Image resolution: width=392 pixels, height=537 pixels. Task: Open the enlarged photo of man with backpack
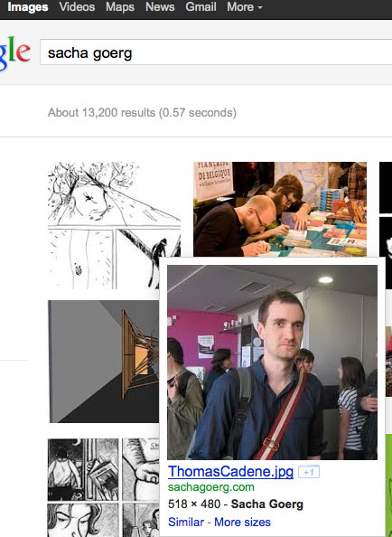[x=272, y=363]
